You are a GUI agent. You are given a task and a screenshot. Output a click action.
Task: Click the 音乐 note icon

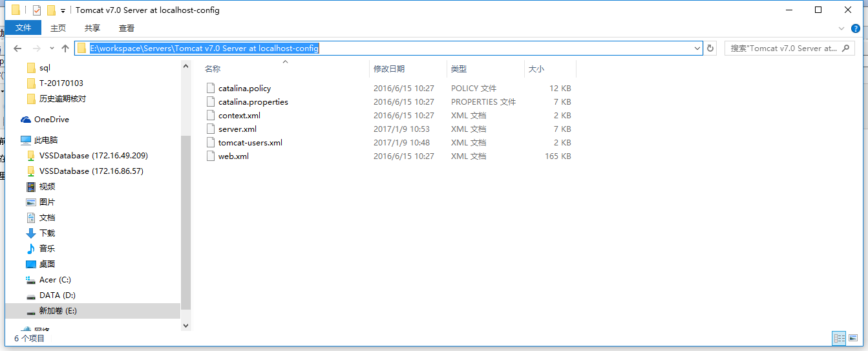pos(31,249)
